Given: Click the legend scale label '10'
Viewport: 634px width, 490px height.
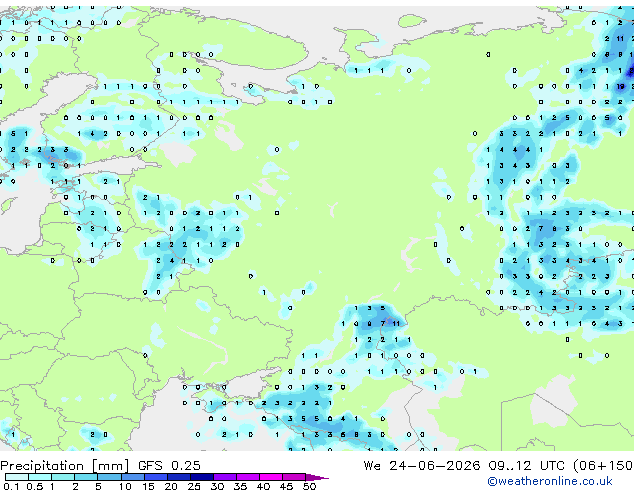Looking at the screenshot, I should [x=125, y=486].
